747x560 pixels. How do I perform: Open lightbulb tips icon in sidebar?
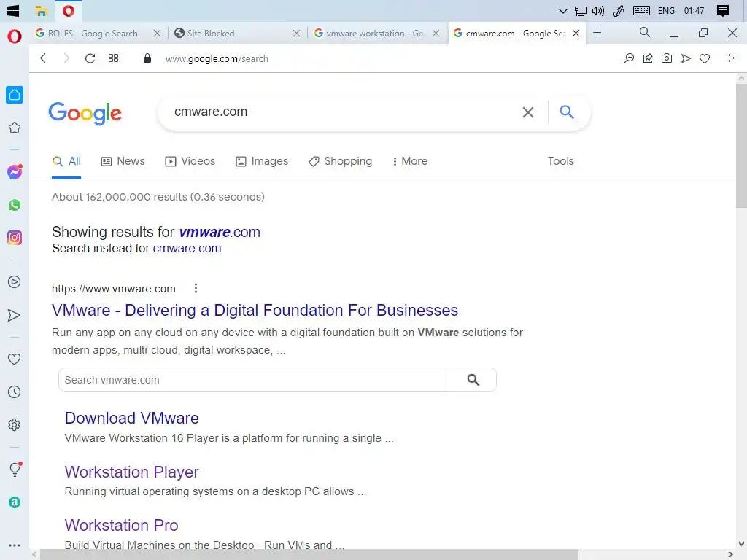click(15, 470)
